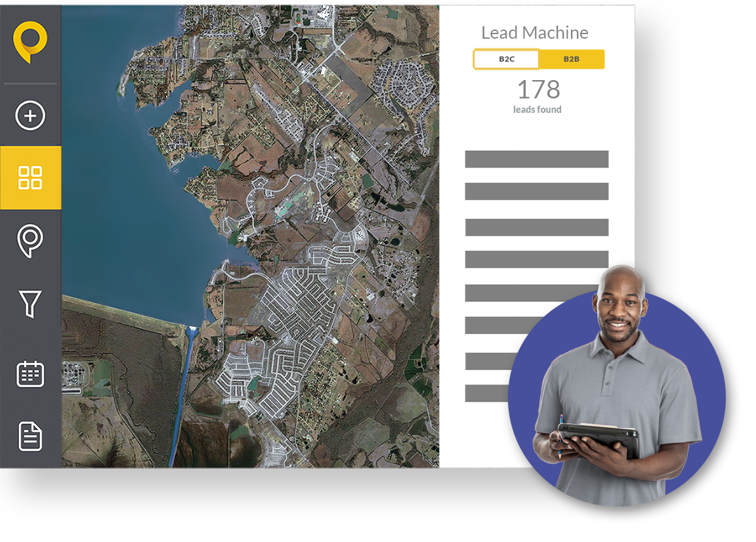The image size is (756, 542).
Task: Click the Lead Machine heading
Action: tap(535, 33)
